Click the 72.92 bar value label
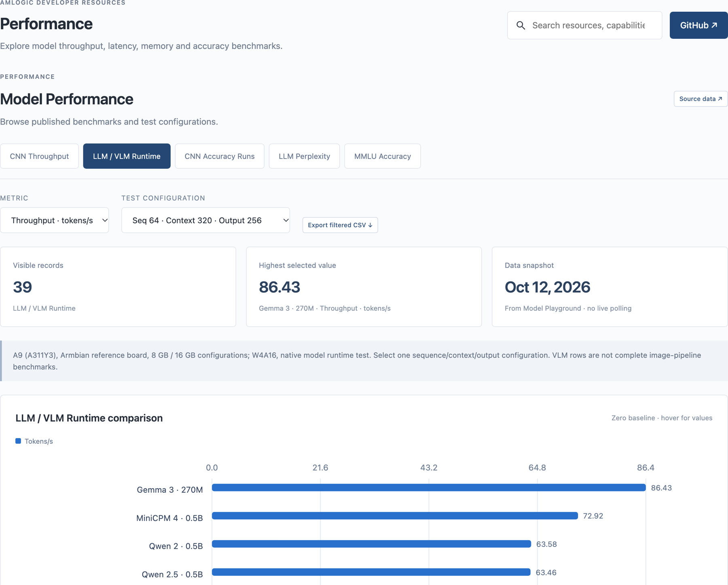This screenshot has width=728, height=585. (593, 516)
